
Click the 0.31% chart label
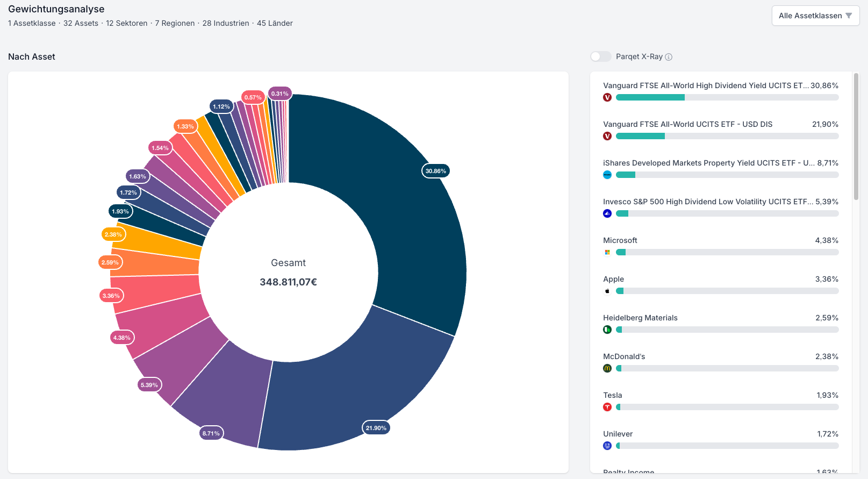pos(279,94)
